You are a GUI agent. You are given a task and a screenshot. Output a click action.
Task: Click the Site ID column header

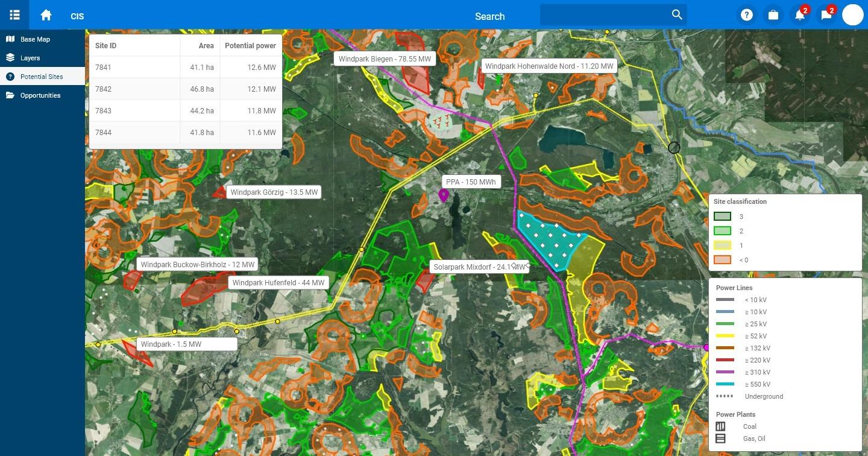click(x=106, y=45)
